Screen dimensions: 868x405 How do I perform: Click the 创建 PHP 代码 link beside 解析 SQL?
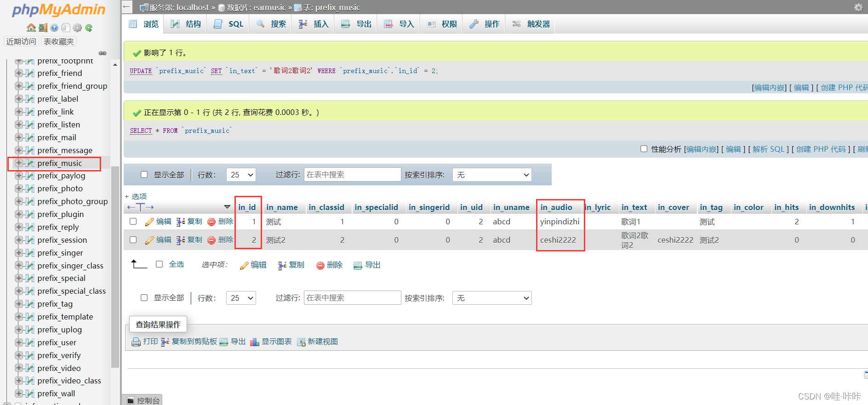coord(821,149)
